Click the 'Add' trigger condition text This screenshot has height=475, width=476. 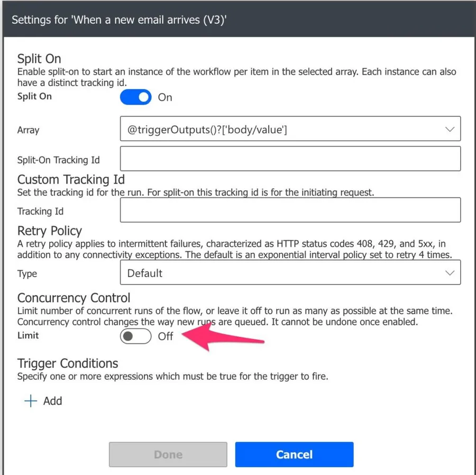(53, 401)
